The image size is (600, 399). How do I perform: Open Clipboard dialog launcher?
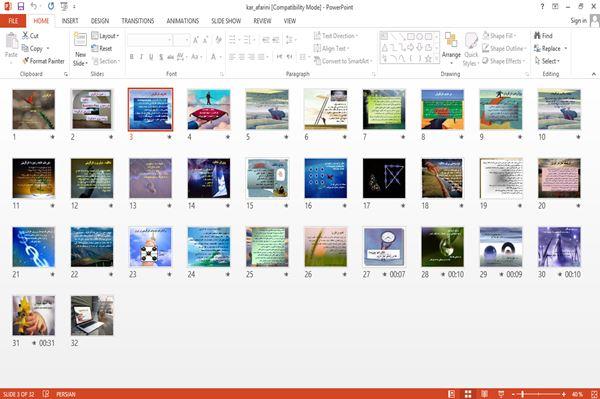click(66, 74)
